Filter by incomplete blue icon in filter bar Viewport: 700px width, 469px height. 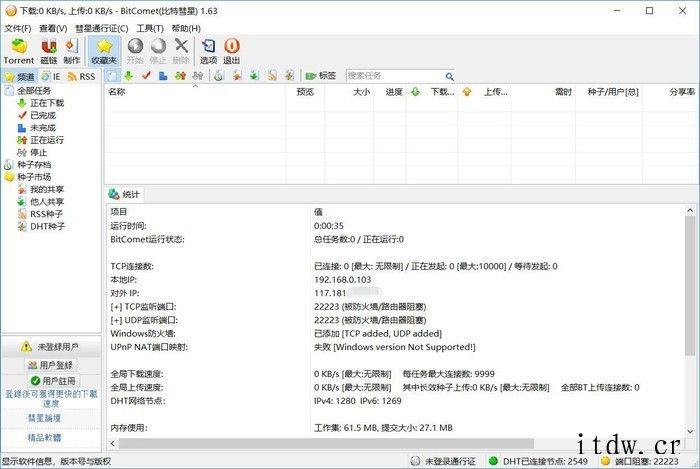click(x=163, y=76)
